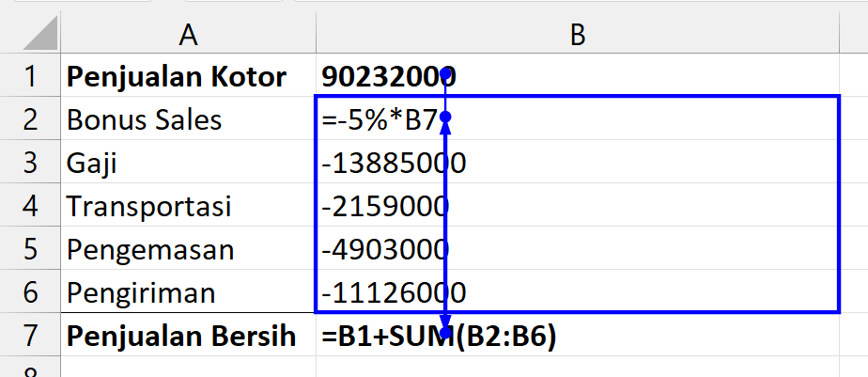
Task: Select row 1 header
Action: [x=30, y=76]
